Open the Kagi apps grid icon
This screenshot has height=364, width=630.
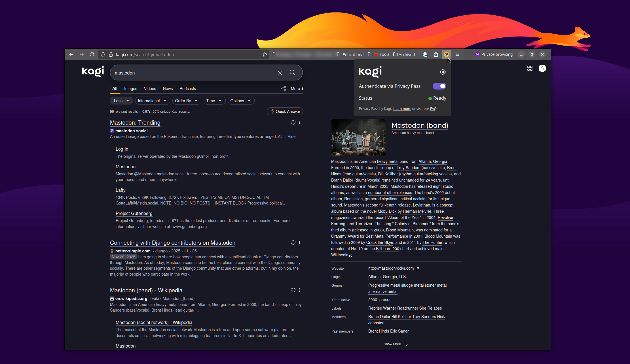pos(530,68)
